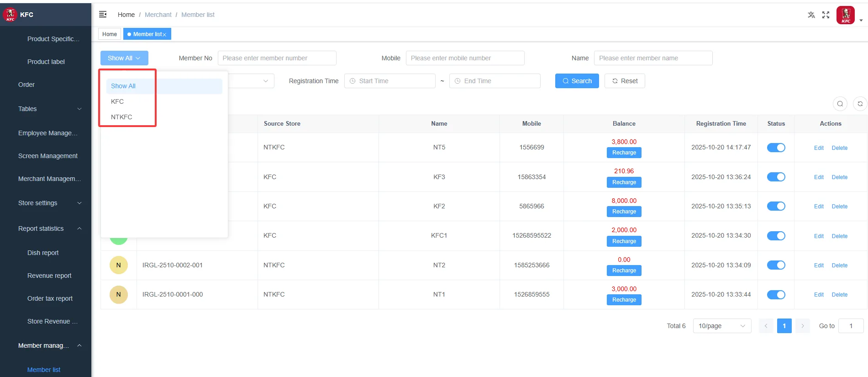868x377 pixels.
Task: Recharge balance for member KFC1
Action: point(624,241)
